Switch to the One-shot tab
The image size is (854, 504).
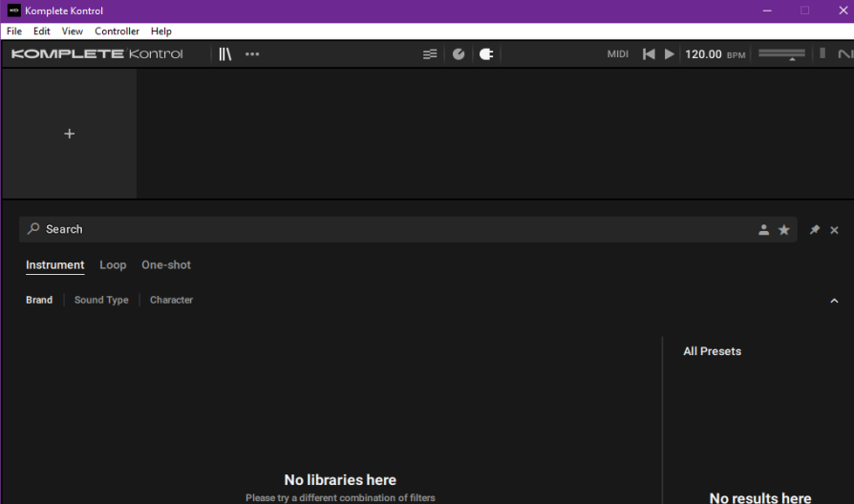click(166, 265)
